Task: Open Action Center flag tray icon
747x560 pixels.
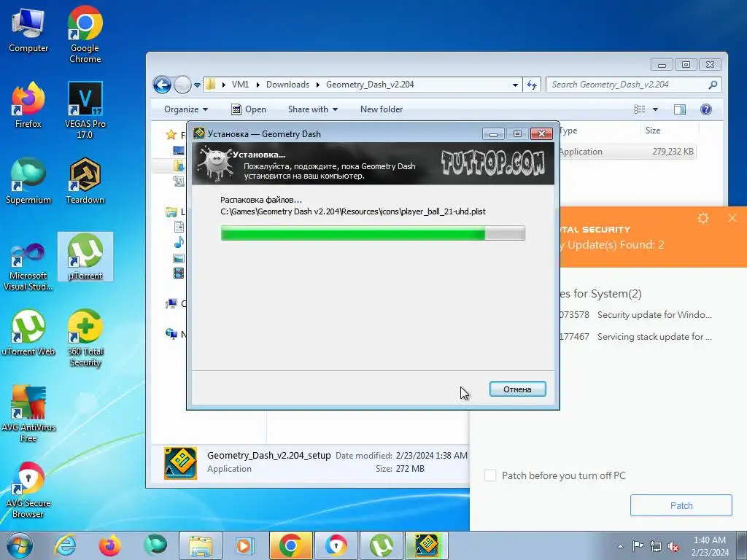Action: pos(638,545)
